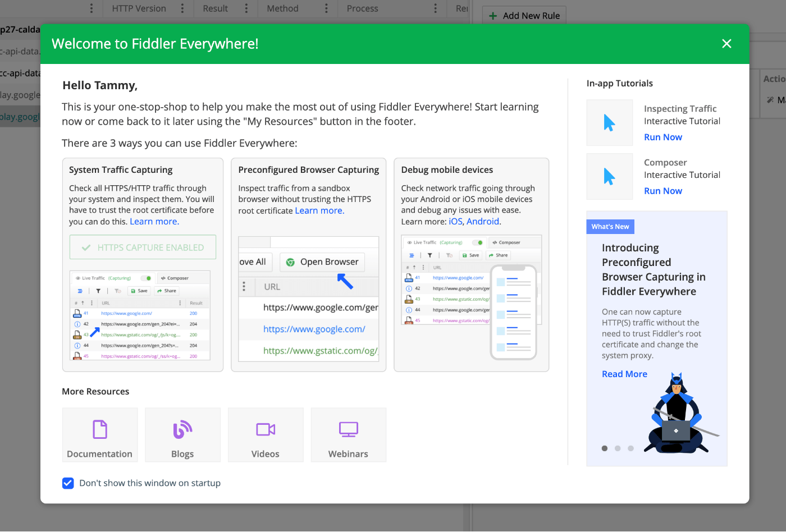Select the third What's New carousel dot
Viewport: 786px width, 532px height.
tap(630, 448)
